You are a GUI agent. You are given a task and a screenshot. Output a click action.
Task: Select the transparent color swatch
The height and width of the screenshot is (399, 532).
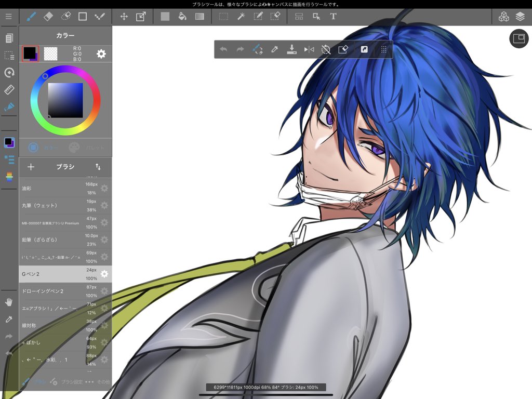pyautogui.click(x=50, y=54)
